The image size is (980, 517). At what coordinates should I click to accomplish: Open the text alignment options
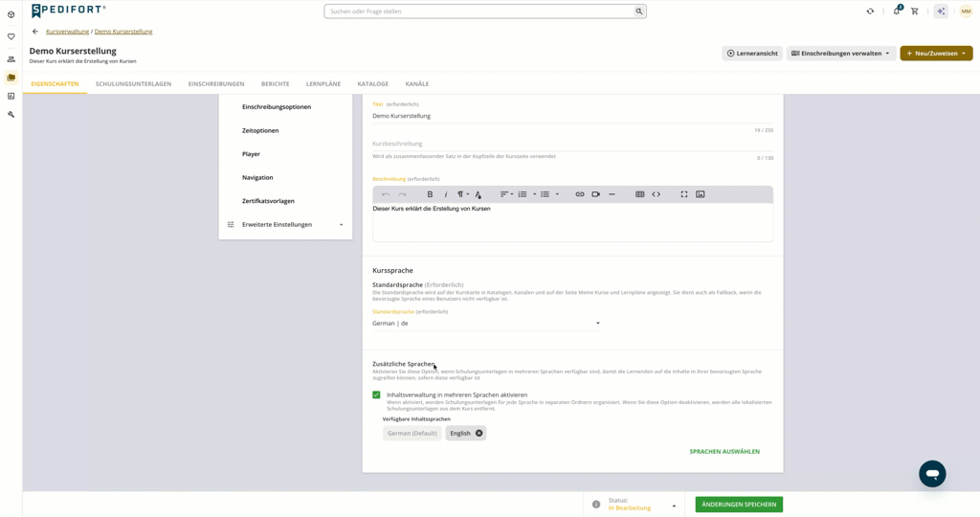tap(506, 194)
